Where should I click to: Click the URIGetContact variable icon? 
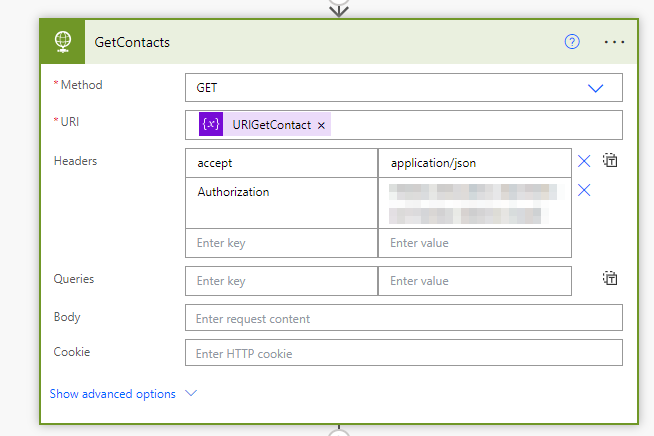[x=211, y=125]
